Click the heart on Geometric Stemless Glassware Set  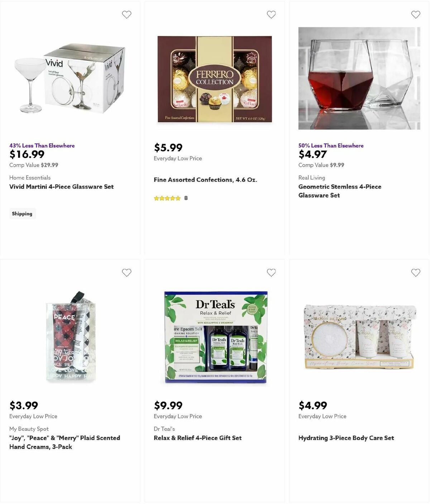coord(416,14)
